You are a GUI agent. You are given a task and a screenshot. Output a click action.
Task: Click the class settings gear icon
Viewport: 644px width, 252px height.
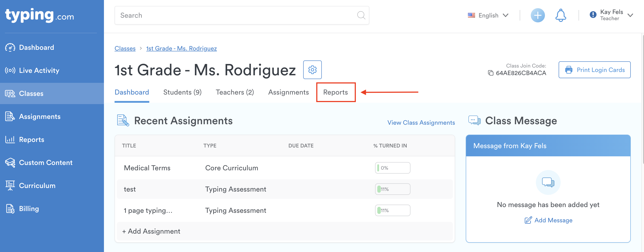(312, 70)
